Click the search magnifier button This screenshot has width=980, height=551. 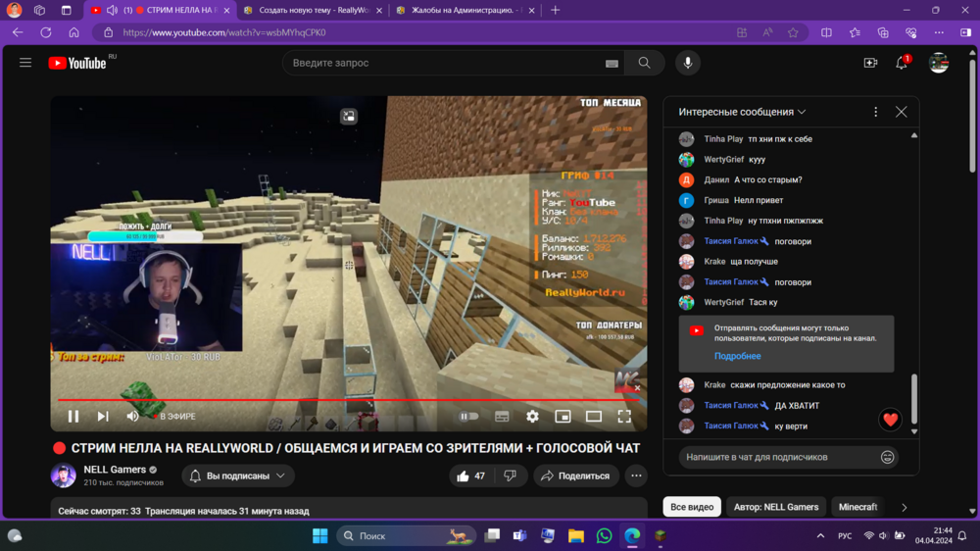point(644,63)
